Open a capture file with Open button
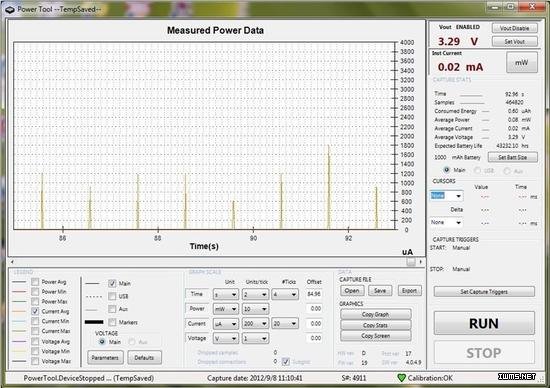Image resolution: width=550 pixels, height=388 pixels. point(352,290)
